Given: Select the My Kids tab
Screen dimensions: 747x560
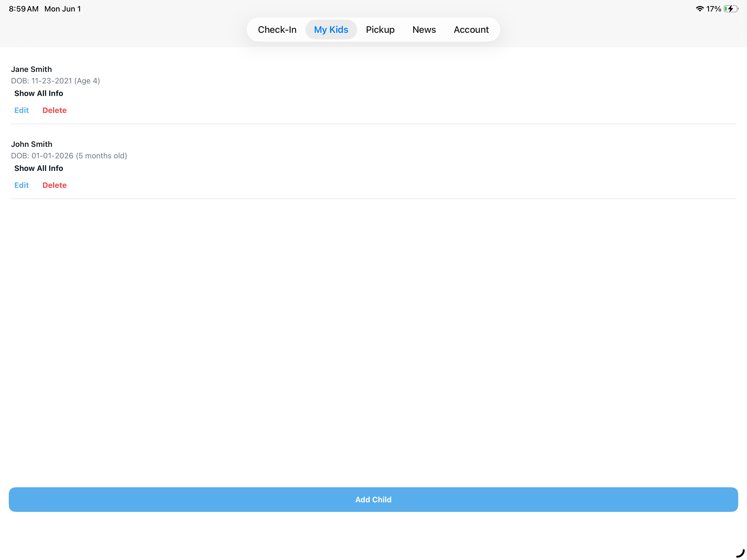Looking at the screenshot, I should (x=331, y=30).
